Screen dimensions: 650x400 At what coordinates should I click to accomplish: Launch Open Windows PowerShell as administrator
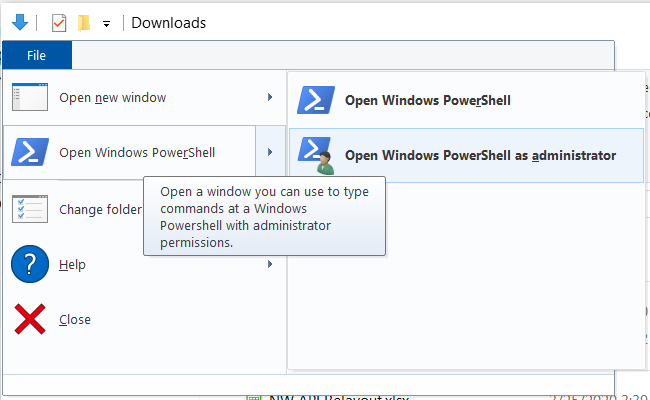(x=480, y=155)
